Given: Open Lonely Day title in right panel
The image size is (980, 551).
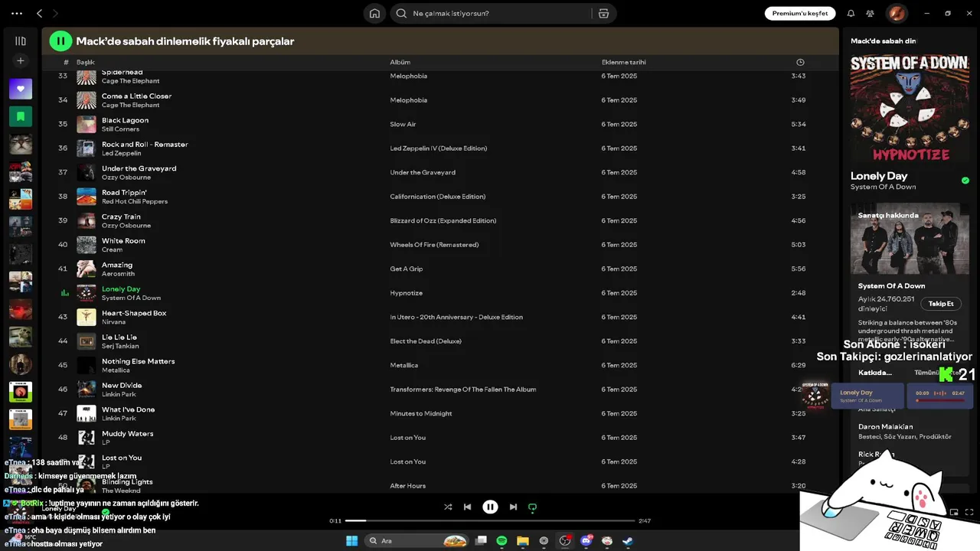Looking at the screenshot, I should click(x=879, y=176).
